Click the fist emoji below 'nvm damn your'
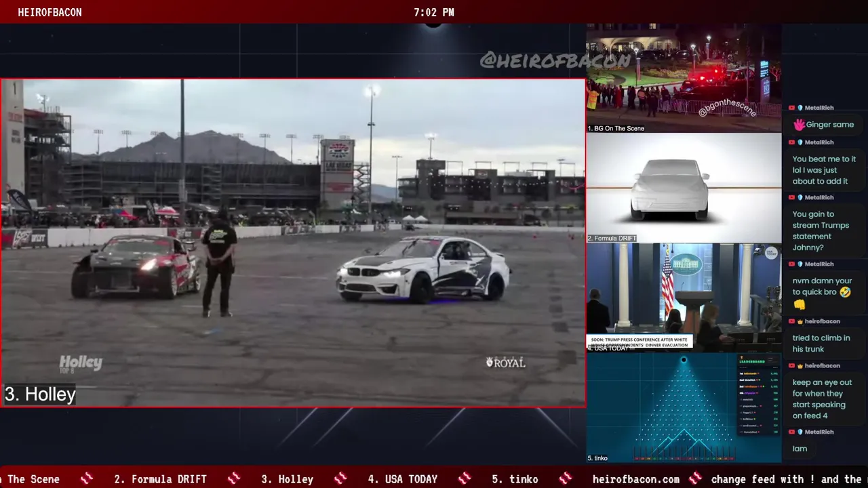 [799, 305]
